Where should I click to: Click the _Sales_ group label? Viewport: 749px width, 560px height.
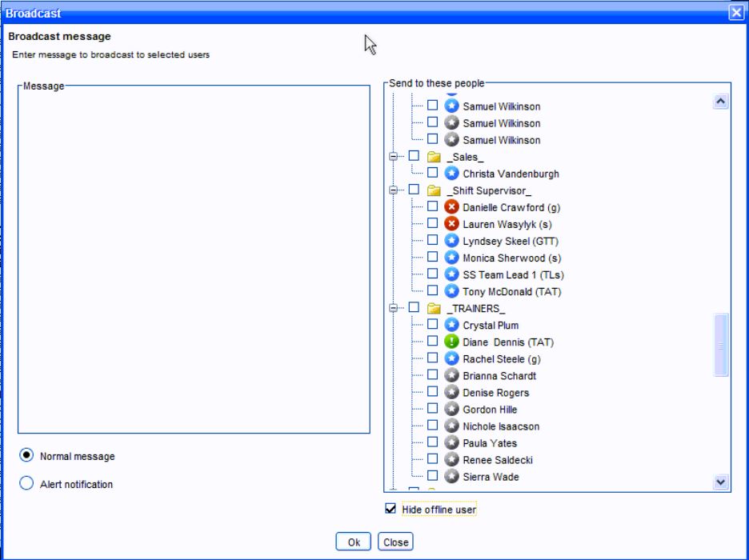click(465, 158)
